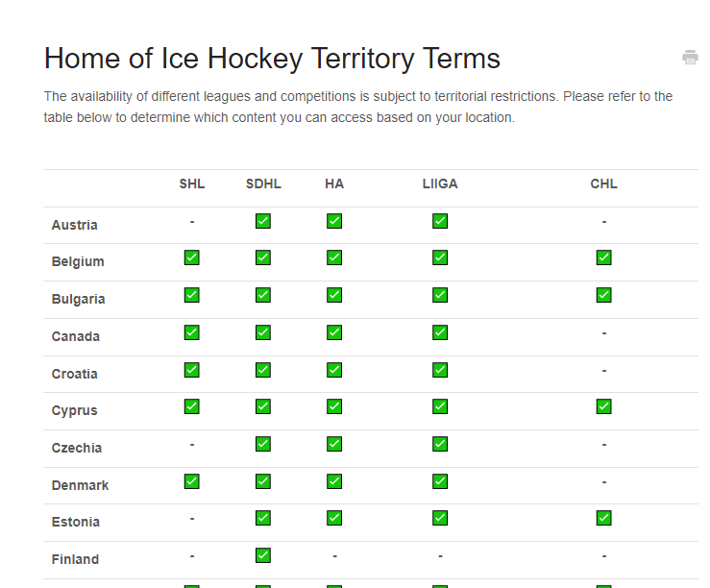Click the SDHL column header
The image size is (710, 588).
point(263,184)
